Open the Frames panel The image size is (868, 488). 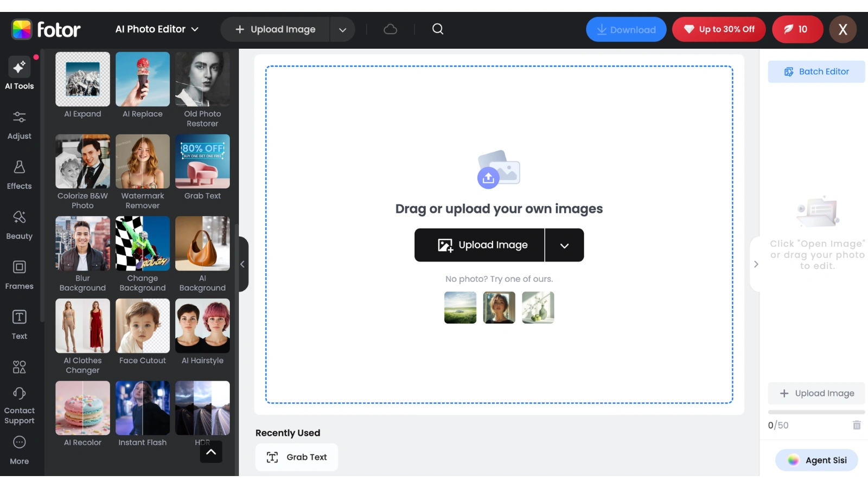pyautogui.click(x=19, y=275)
